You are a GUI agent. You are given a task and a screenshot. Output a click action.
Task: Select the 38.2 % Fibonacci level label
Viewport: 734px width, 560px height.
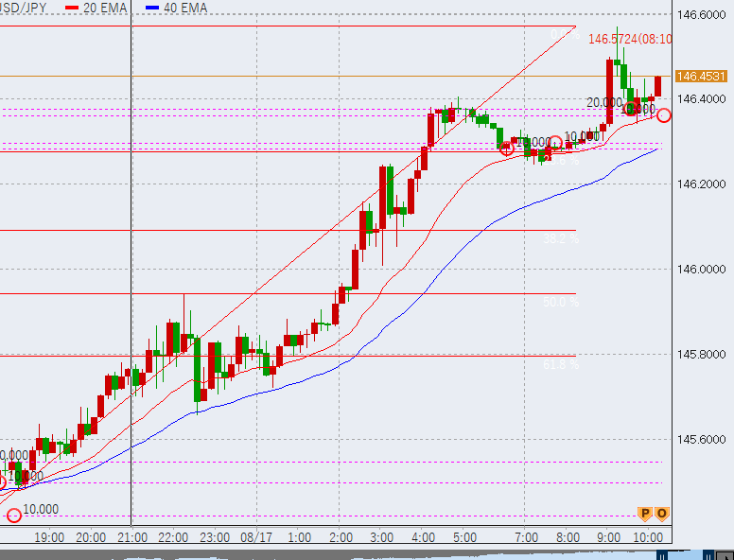[x=561, y=239]
